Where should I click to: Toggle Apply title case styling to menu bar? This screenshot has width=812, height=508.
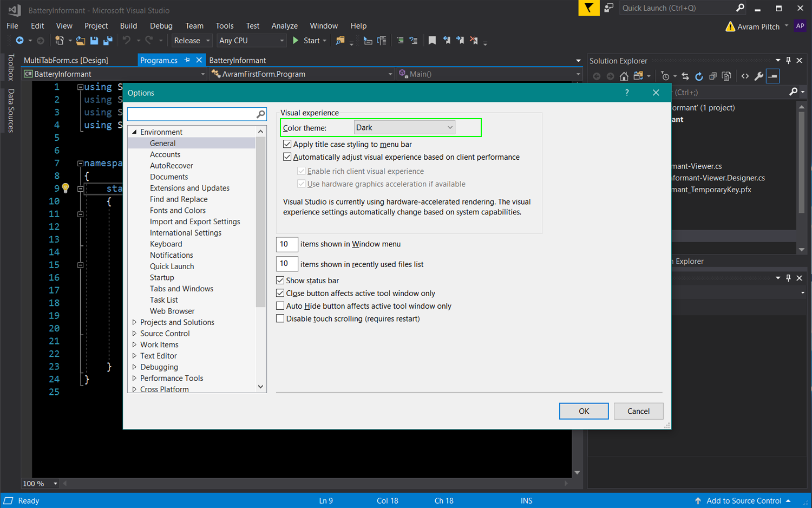(x=287, y=144)
